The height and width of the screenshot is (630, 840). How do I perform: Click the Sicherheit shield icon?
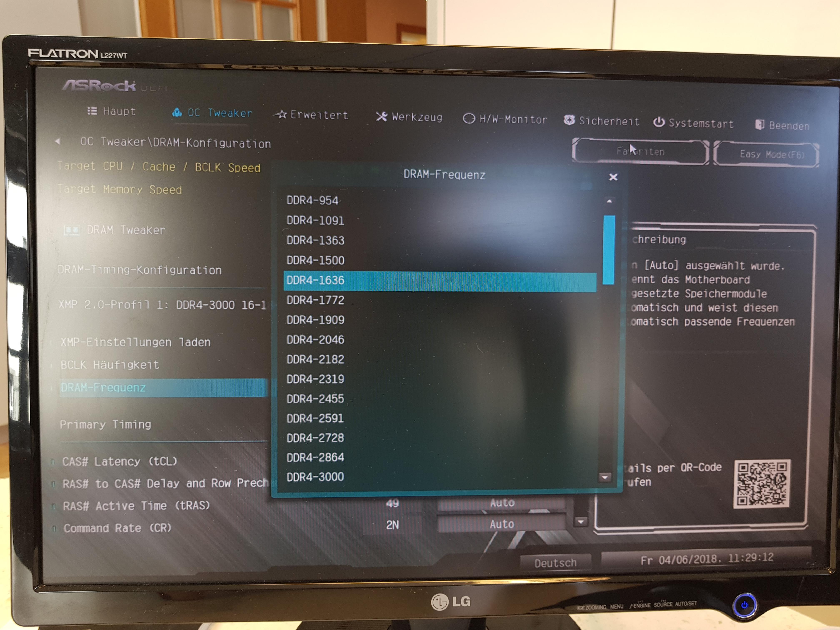pos(568,120)
